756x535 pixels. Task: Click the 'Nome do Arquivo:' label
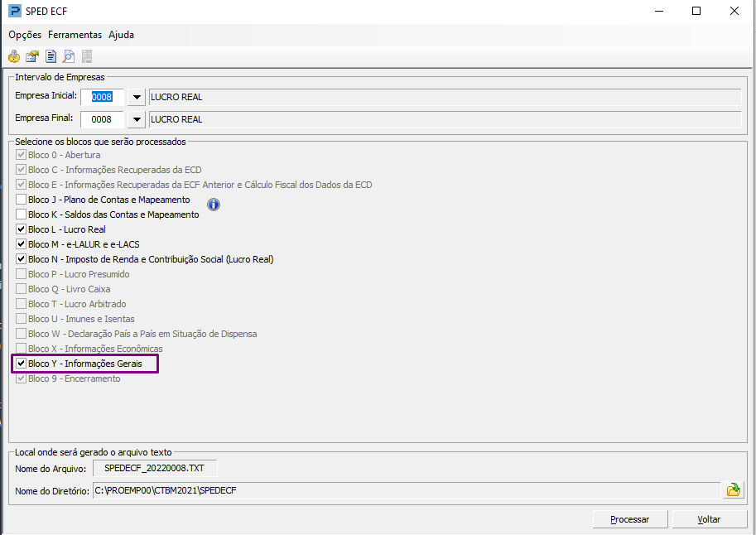point(51,469)
